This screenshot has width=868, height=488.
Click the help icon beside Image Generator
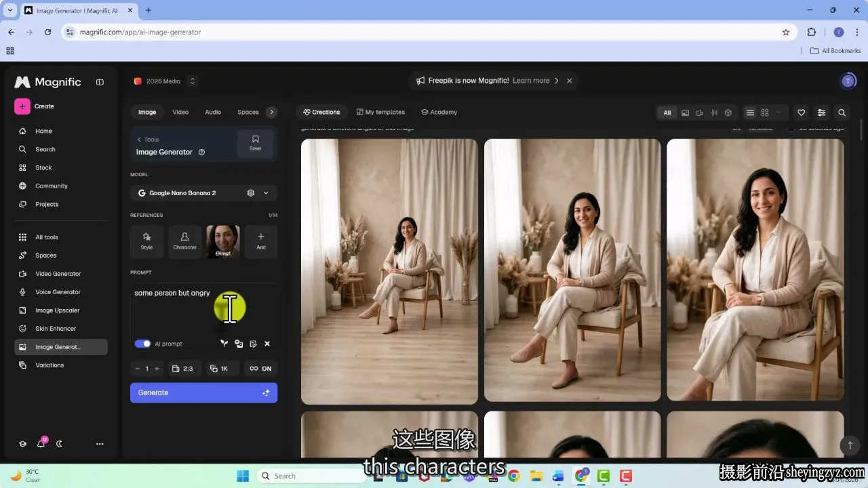coord(201,152)
